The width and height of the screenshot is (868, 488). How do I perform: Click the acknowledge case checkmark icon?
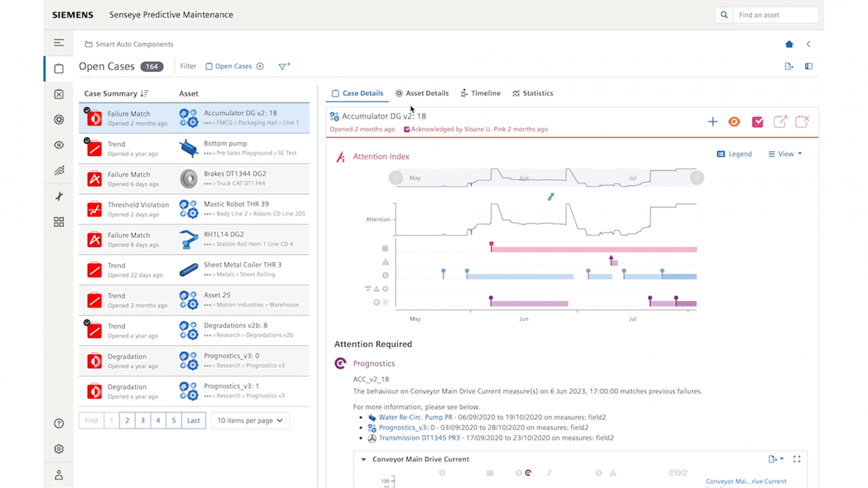pyautogui.click(x=757, y=122)
